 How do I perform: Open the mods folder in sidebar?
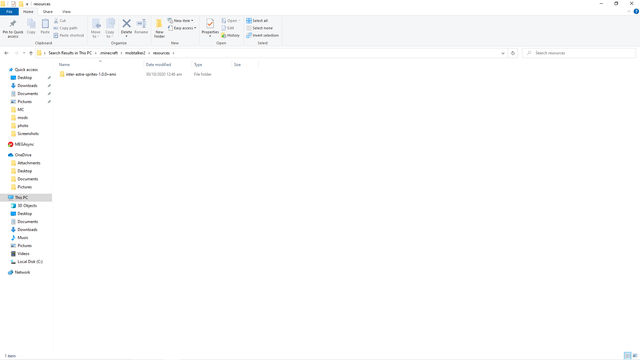(x=22, y=118)
